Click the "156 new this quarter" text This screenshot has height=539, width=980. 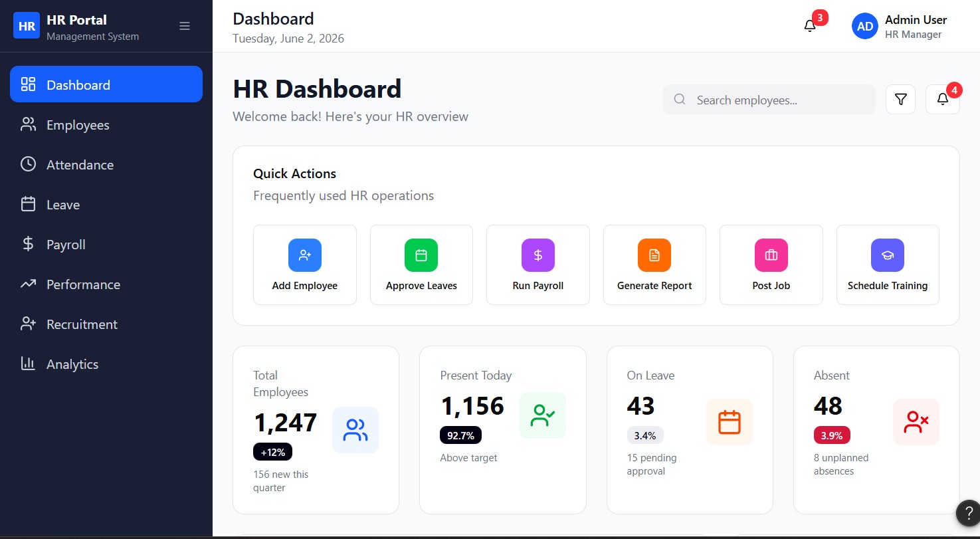tap(281, 481)
